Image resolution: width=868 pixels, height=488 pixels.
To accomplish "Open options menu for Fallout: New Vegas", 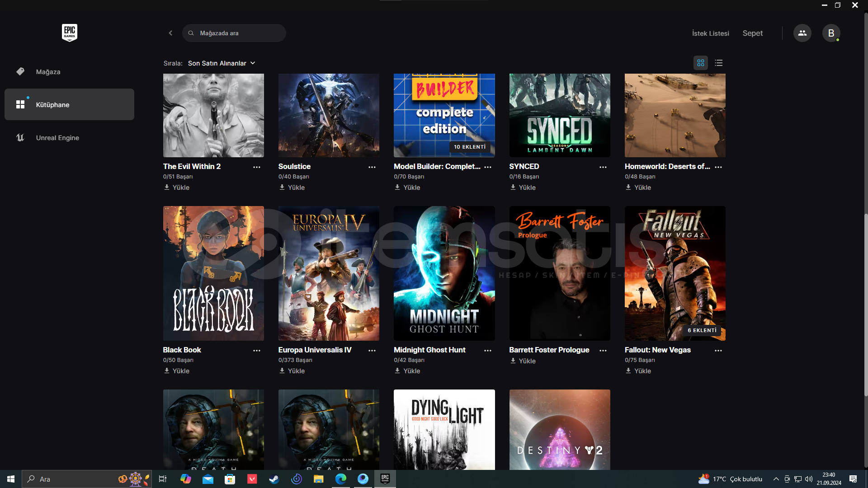I will coord(718,350).
